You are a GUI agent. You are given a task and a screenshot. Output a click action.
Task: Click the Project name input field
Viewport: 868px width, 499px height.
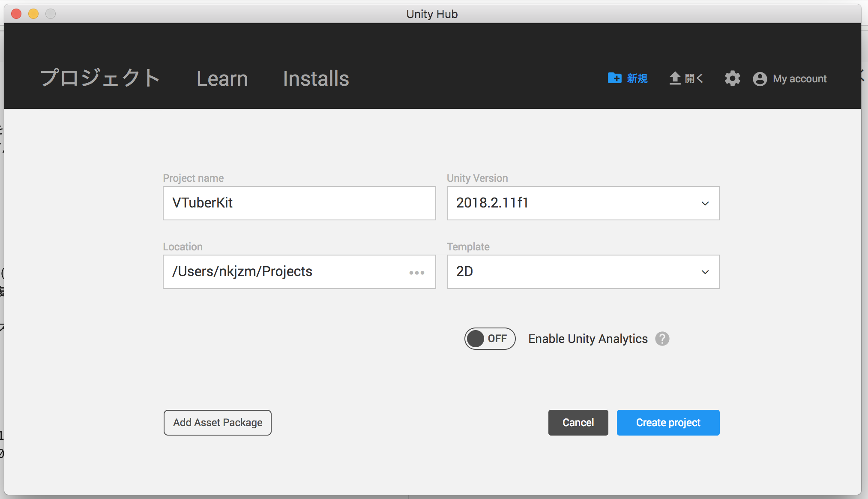pyautogui.click(x=299, y=203)
